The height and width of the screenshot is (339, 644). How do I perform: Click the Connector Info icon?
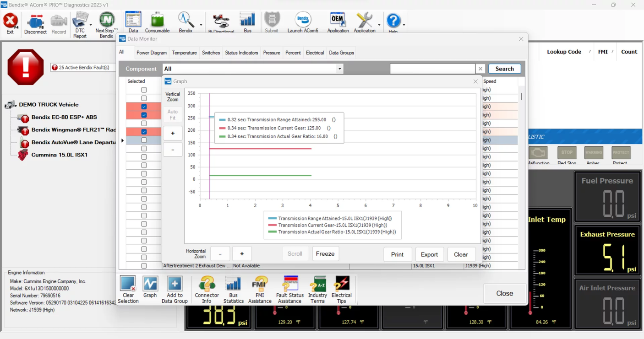[x=207, y=290]
